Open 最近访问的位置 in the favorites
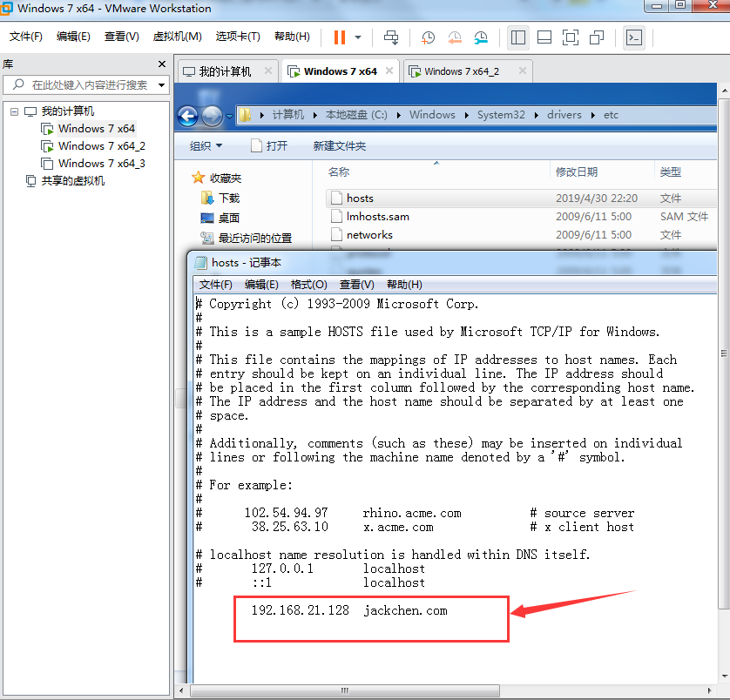 [247, 239]
